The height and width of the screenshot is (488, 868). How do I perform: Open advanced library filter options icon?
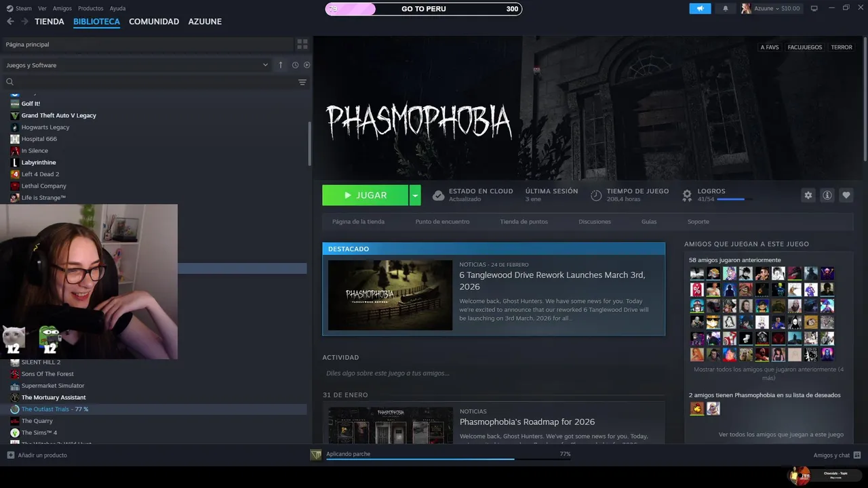[x=302, y=82]
